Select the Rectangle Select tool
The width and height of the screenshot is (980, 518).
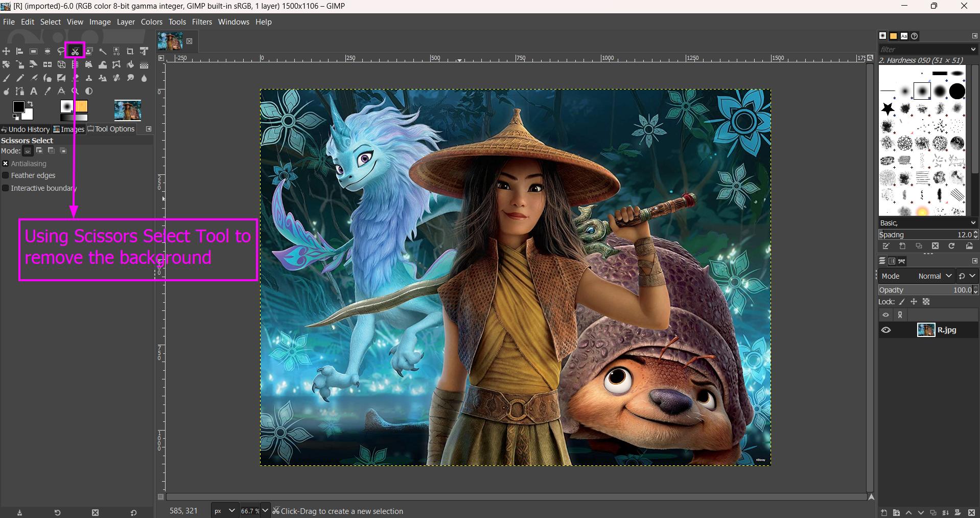point(33,51)
